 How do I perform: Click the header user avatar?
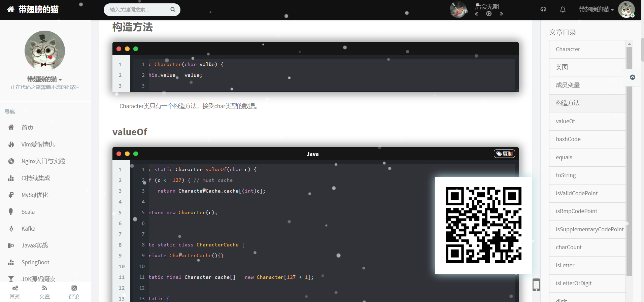click(626, 9)
